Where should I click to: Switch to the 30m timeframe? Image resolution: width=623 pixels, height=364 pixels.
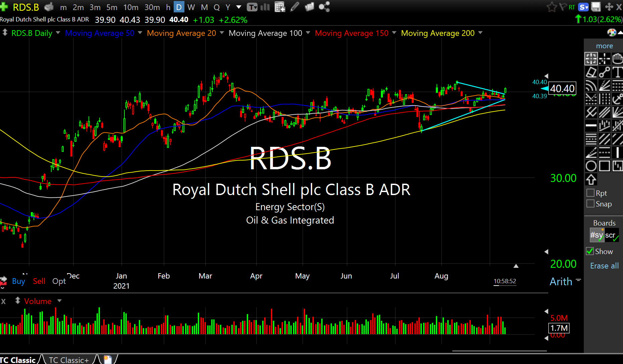(152, 7)
